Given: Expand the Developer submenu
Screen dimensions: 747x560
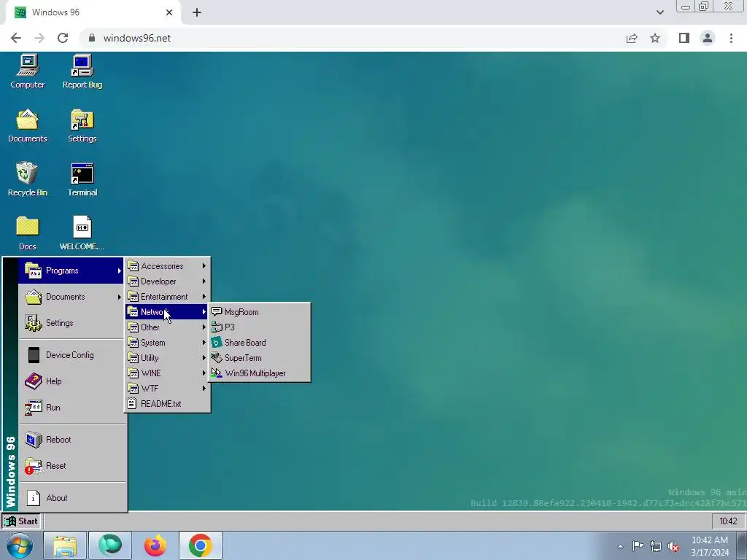Looking at the screenshot, I should pyautogui.click(x=167, y=281).
